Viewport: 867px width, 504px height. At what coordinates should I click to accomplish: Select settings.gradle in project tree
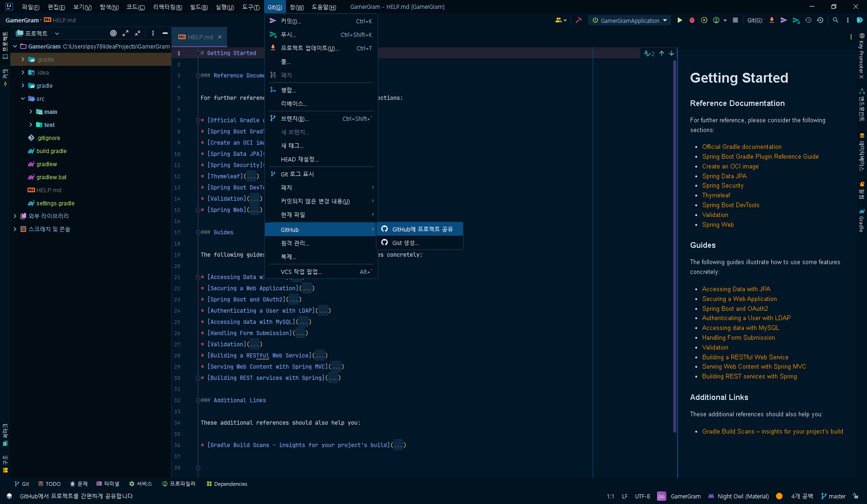pos(55,203)
